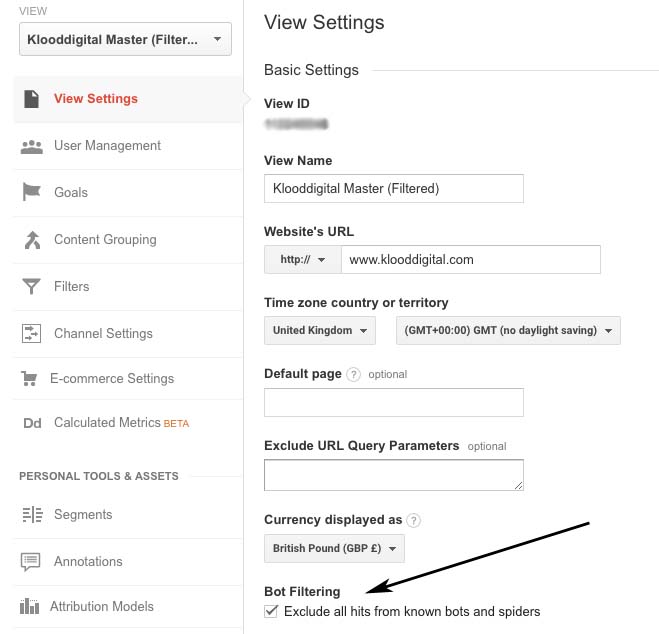
Task: Click the User Management people icon
Action: click(31, 146)
